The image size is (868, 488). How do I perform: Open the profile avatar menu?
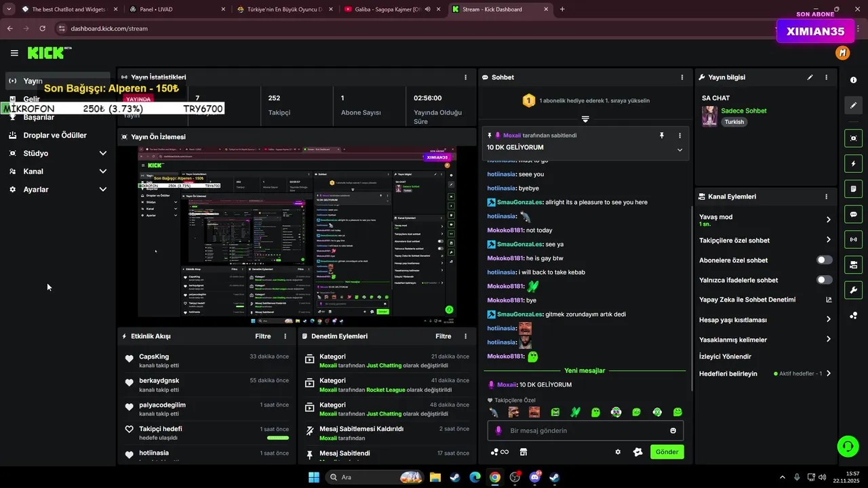click(842, 53)
